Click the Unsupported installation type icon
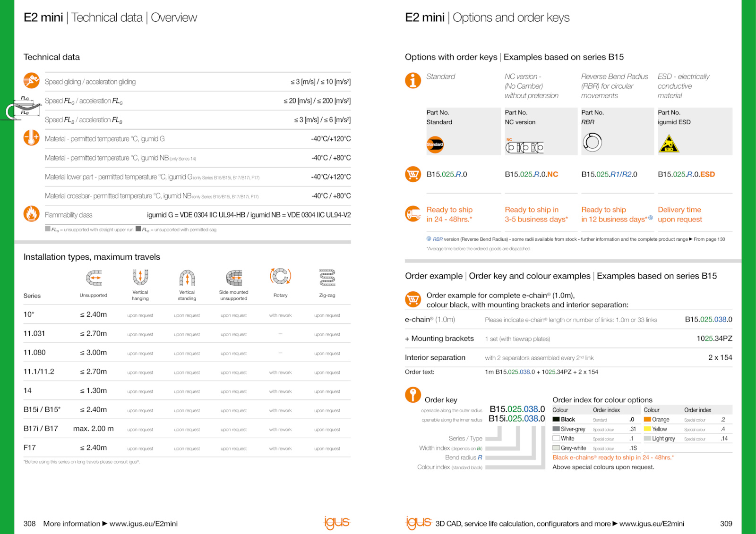Image resolution: width=756 pixels, height=534 pixels. point(94,278)
